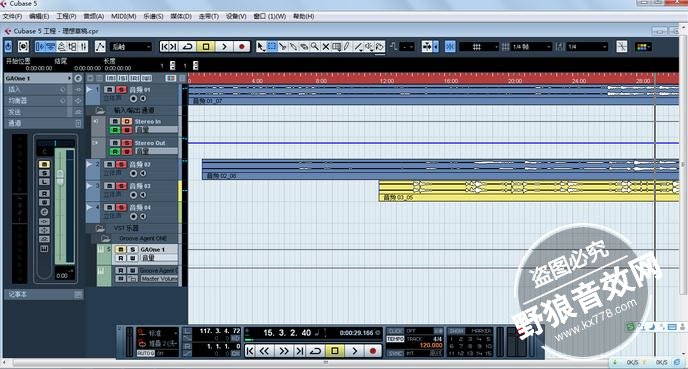Toggle the TEMPO track button
The height and width of the screenshot is (369, 688).
395,339
